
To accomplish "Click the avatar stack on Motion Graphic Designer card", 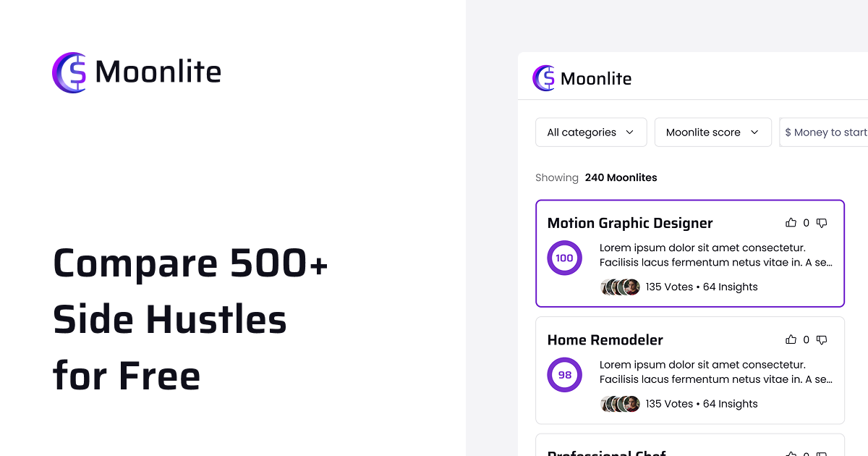I will [x=619, y=286].
